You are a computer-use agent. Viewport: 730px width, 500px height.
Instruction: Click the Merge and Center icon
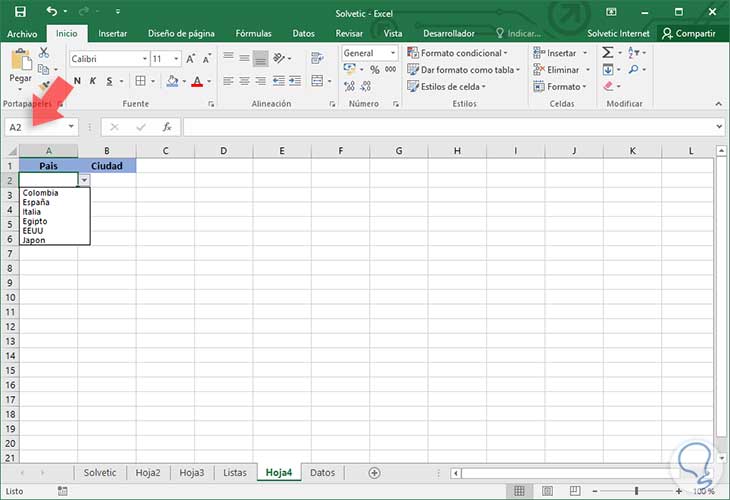tap(317, 81)
